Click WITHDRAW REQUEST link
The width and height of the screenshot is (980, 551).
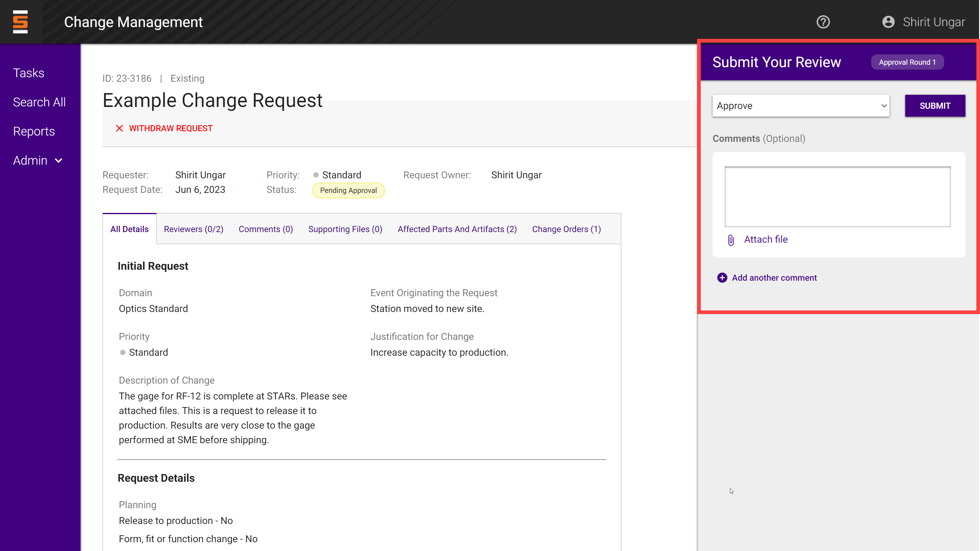(170, 128)
